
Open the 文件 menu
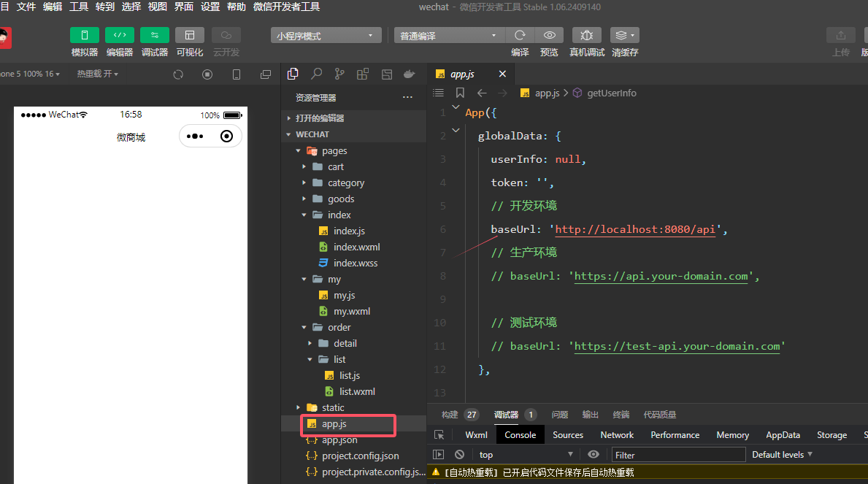(26, 7)
